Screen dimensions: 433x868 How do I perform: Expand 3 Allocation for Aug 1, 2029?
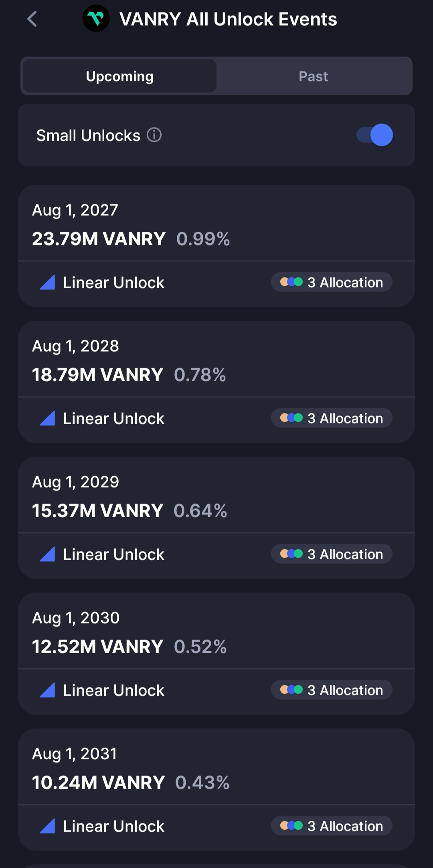click(x=332, y=554)
